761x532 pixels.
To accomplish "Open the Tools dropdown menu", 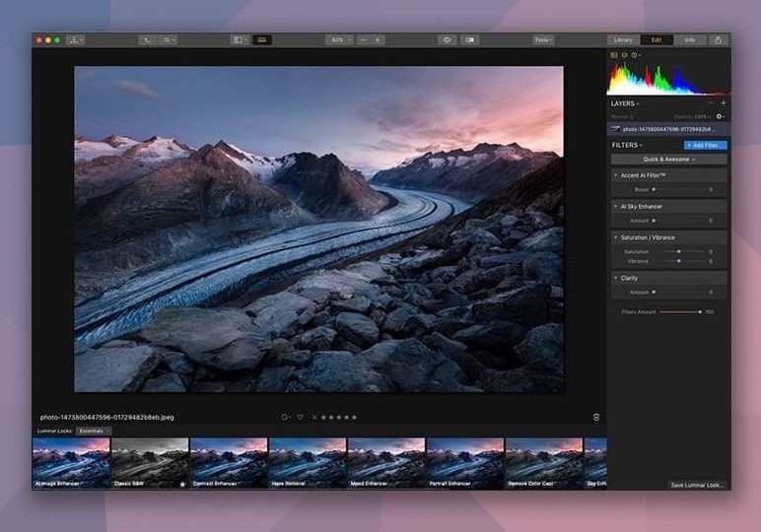I will click(543, 40).
